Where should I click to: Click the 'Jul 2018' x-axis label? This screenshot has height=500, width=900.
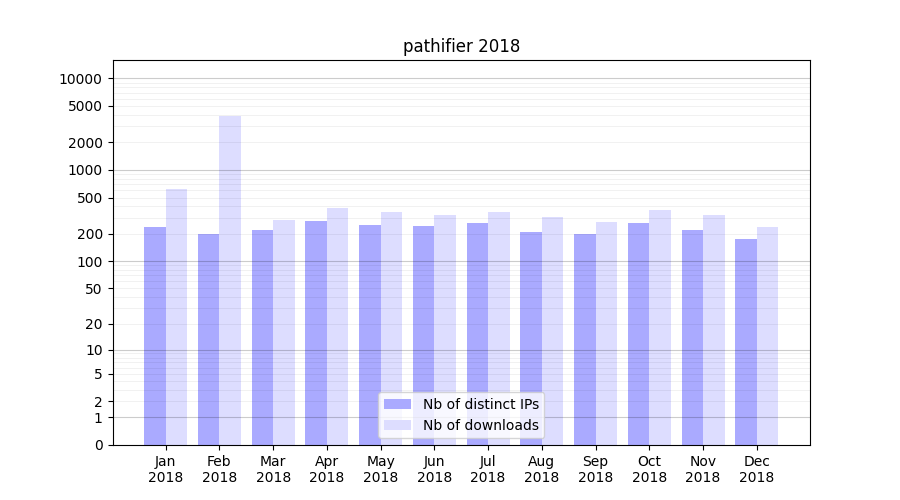pos(488,469)
